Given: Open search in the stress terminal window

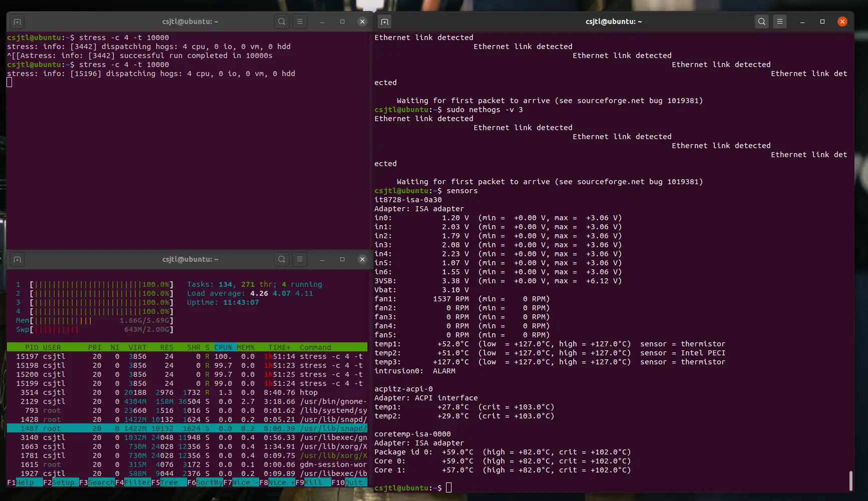Looking at the screenshot, I should tap(282, 22).
